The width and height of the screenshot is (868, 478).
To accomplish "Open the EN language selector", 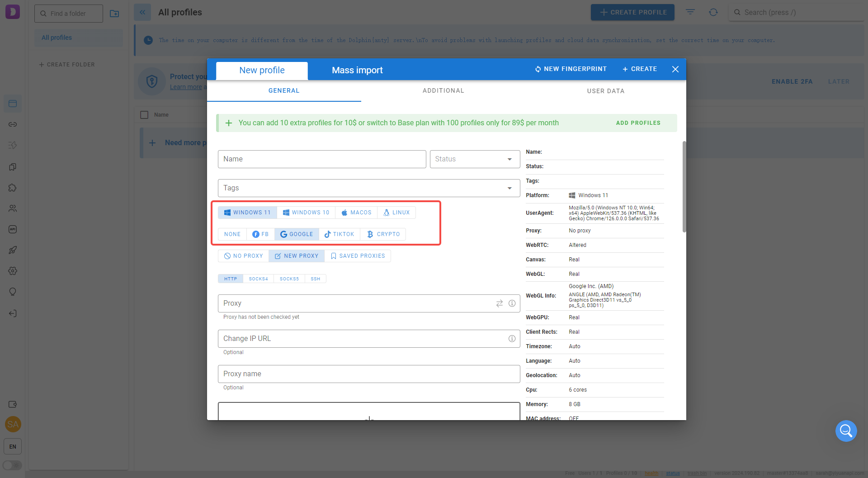I will tap(13, 446).
